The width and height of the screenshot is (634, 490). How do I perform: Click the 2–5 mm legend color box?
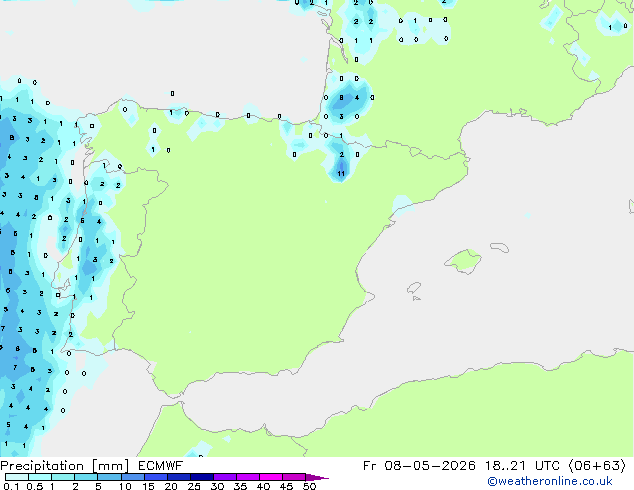click(x=86, y=477)
